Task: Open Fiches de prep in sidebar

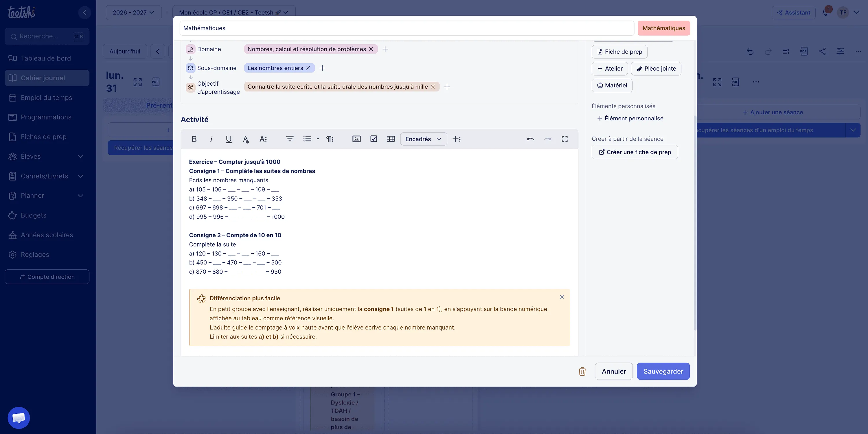Action: [x=47, y=137]
